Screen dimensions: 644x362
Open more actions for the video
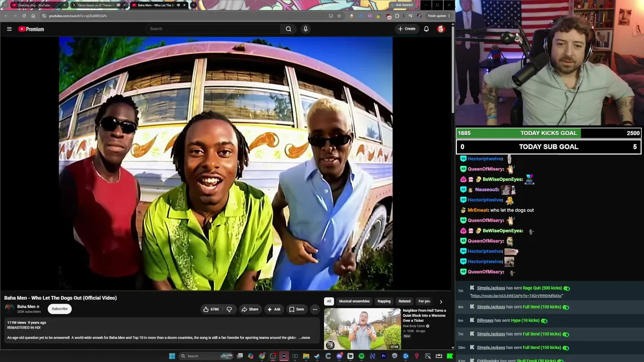point(315,309)
